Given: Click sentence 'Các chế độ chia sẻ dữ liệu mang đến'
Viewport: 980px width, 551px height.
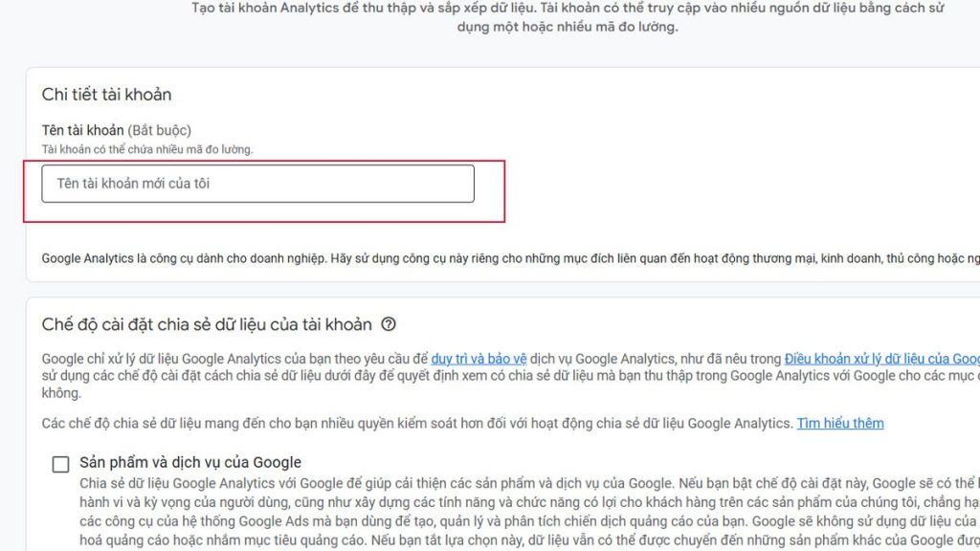Looking at the screenshot, I should tap(417, 424).
